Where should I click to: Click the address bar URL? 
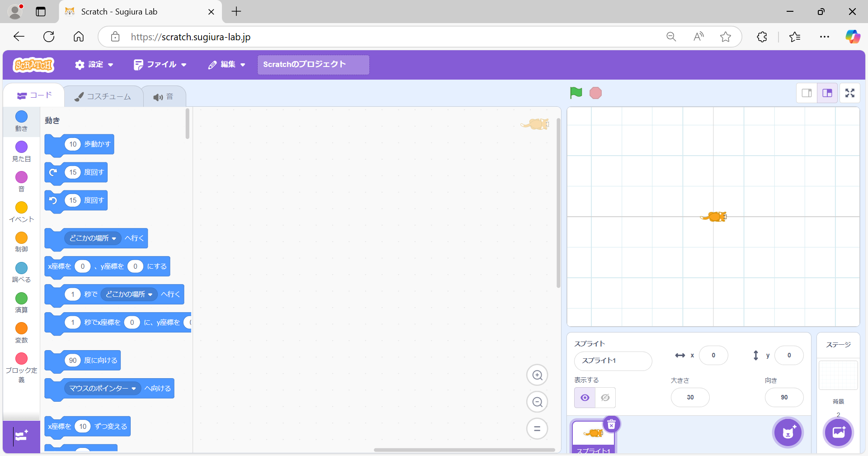pos(190,37)
